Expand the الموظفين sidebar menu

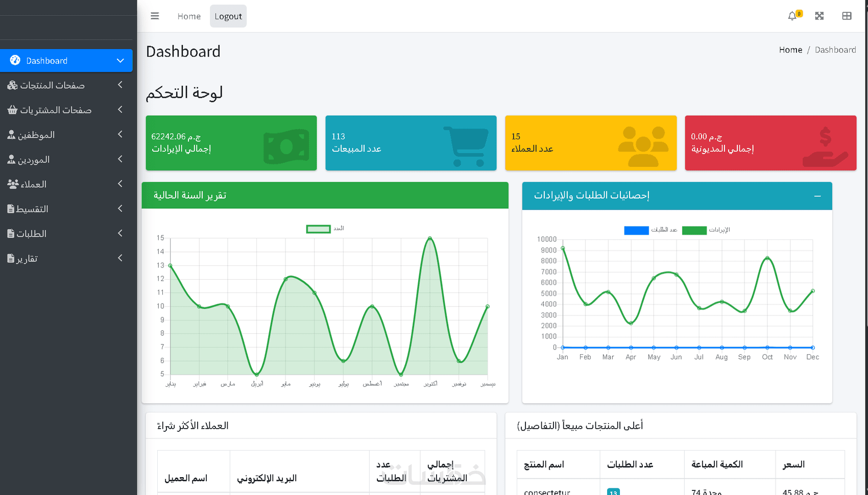pos(66,135)
